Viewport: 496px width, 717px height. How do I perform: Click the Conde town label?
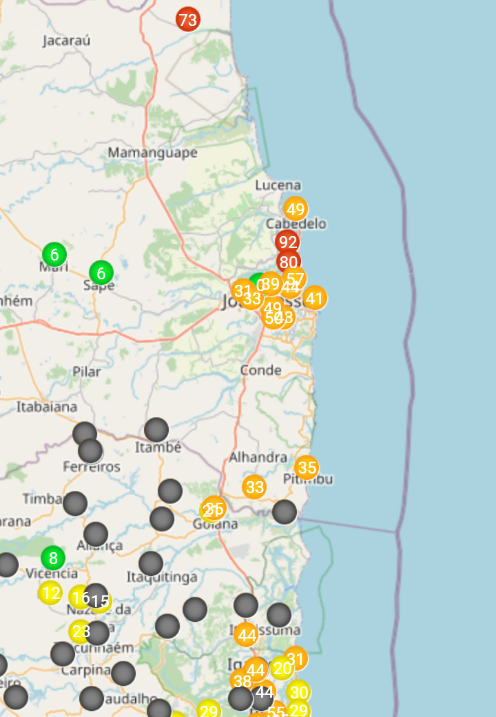pyautogui.click(x=261, y=370)
